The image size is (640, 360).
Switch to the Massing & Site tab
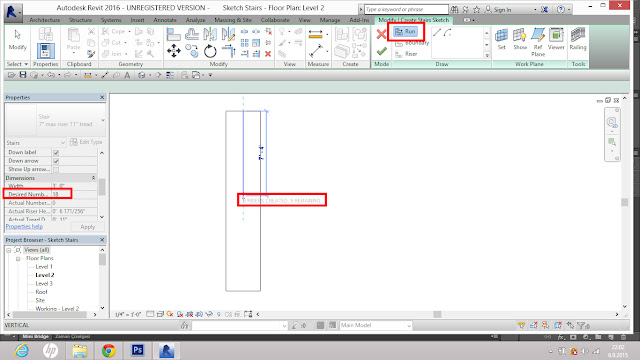[x=233, y=20]
